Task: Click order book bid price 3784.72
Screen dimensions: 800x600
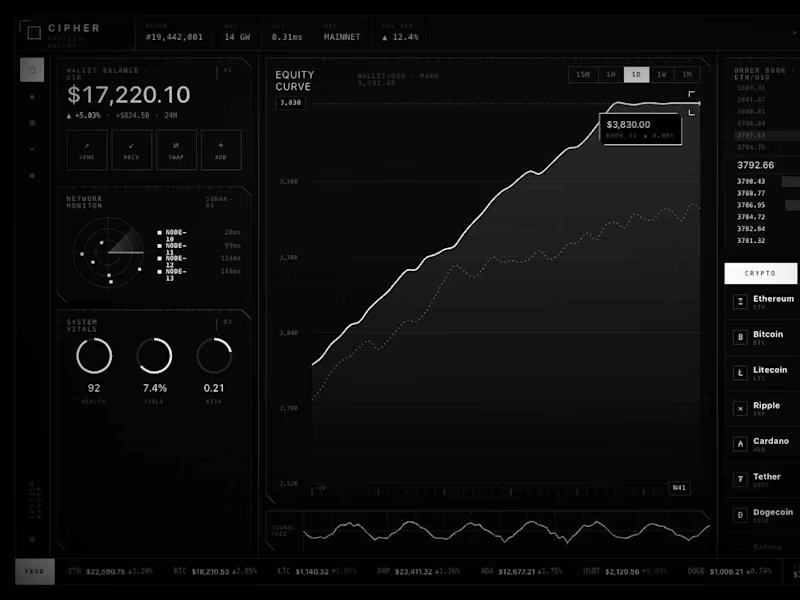Action: click(x=751, y=217)
